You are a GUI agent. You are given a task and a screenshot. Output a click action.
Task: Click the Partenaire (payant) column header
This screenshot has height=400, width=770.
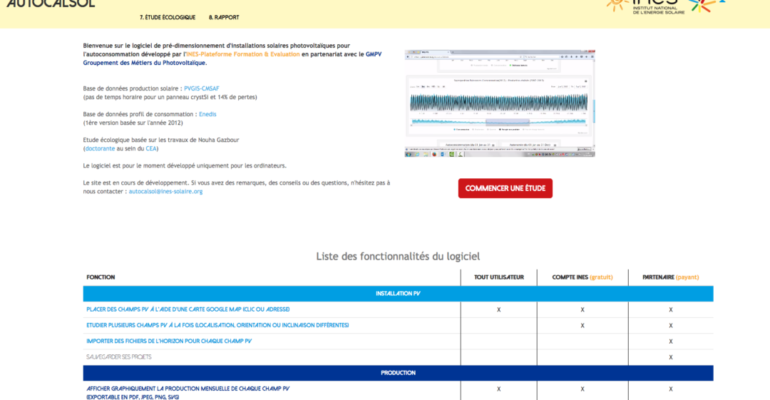coord(671,277)
